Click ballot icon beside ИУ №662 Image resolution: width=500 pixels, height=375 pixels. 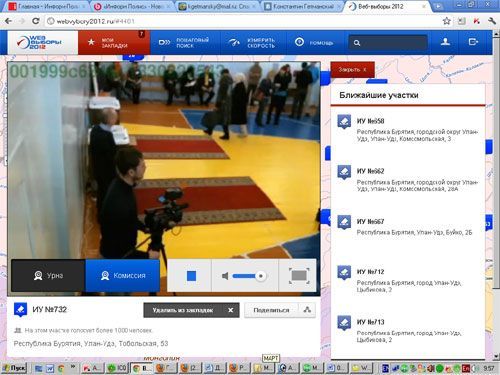coord(344,172)
